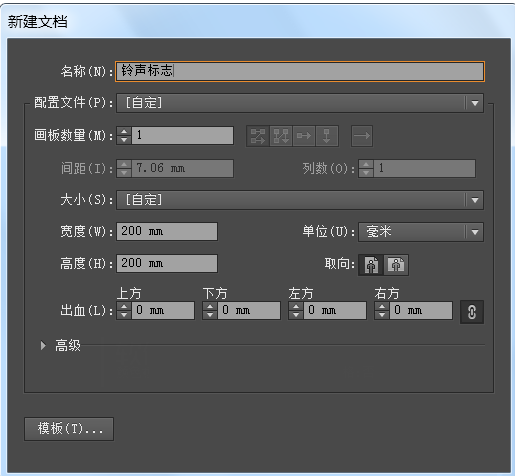Choose arrange by row layout icon
515x476 pixels.
304,136
